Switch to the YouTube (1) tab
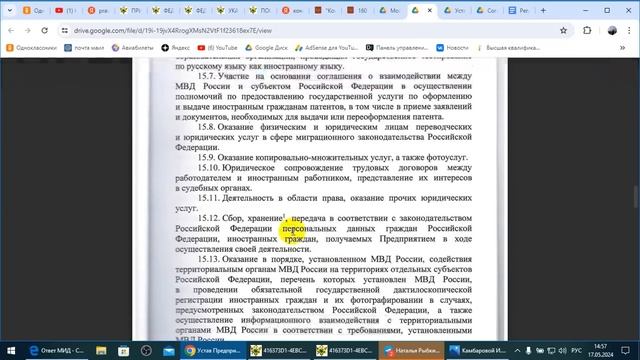 66,11
